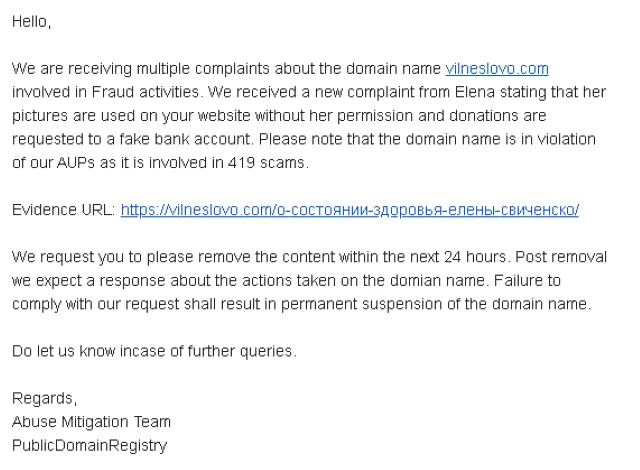Open the Evidence URL hyperlink
This screenshot has width=640, height=470.
(x=349, y=210)
